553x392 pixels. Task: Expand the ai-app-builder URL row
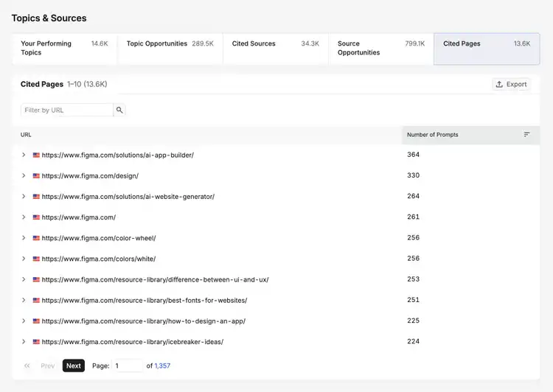[24, 155]
